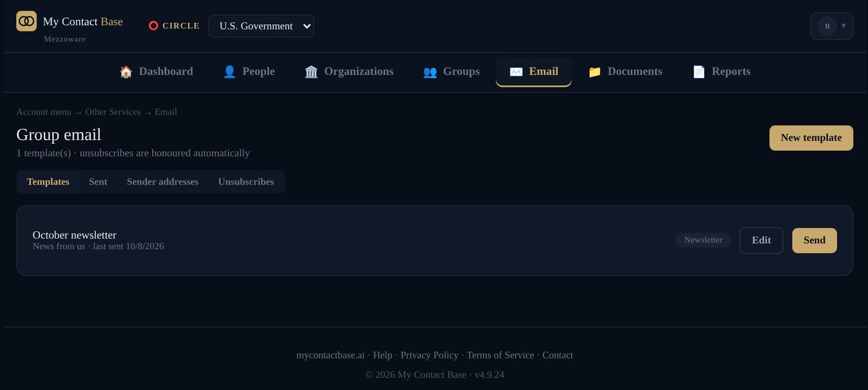Click the October newsletter title
This screenshot has height=390, width=868.
point(74,235)
